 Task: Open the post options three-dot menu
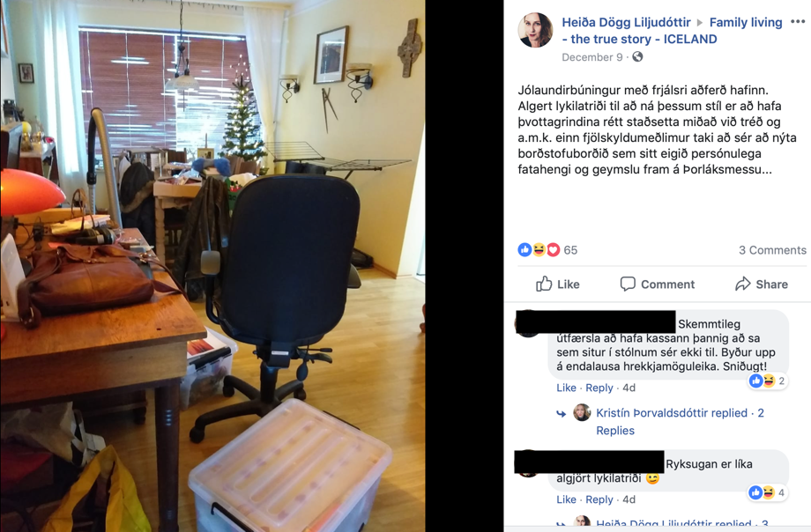[x=798, y=22]
